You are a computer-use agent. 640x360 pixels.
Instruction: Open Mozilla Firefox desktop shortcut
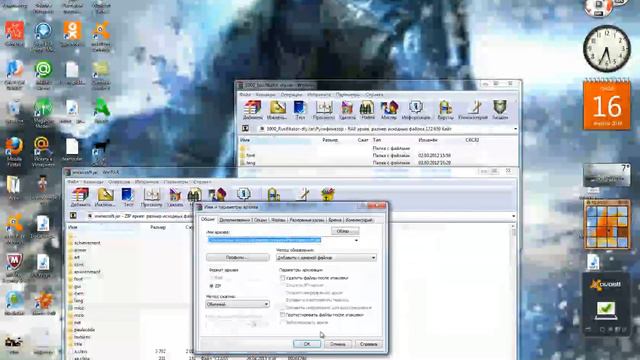point(14,152)
